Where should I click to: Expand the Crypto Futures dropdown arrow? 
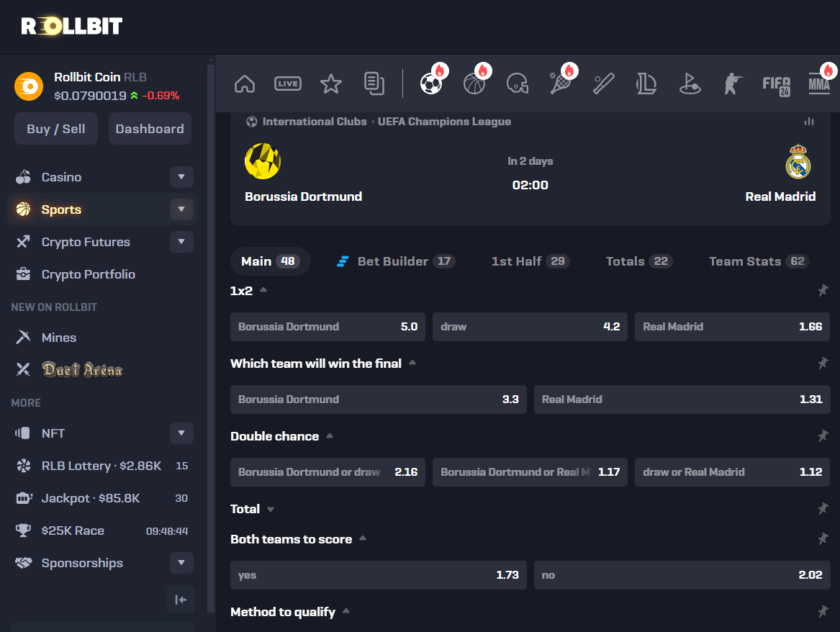click(181, 242)
